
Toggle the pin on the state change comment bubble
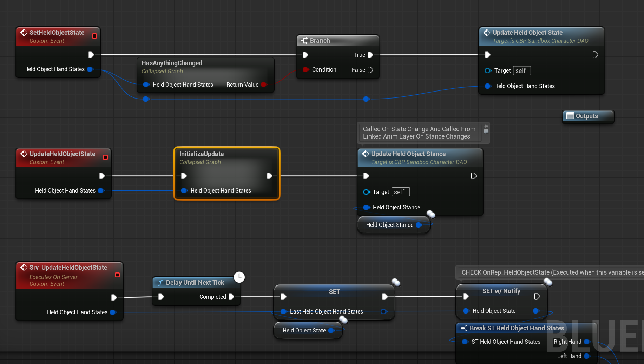486,126
